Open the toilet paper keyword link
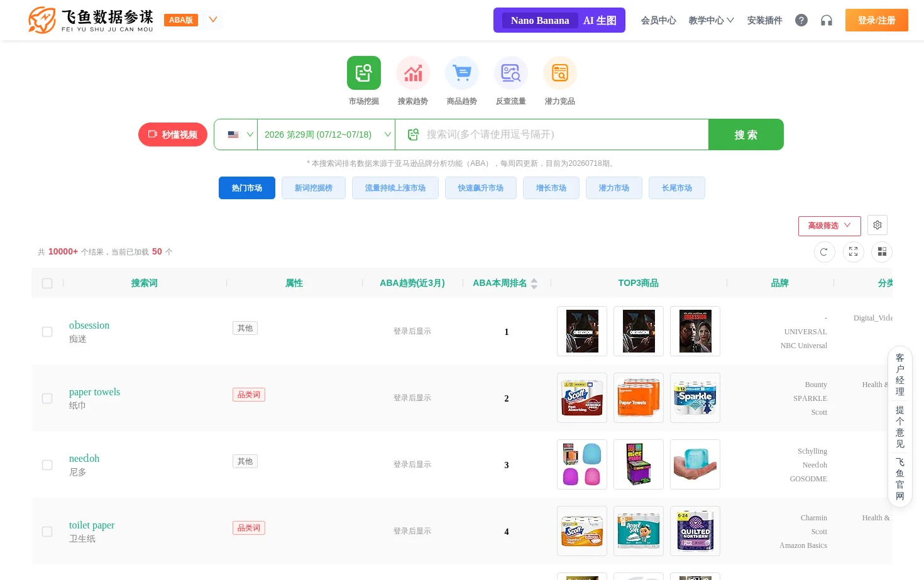924x580 pixels. click(x=92, y=525)
